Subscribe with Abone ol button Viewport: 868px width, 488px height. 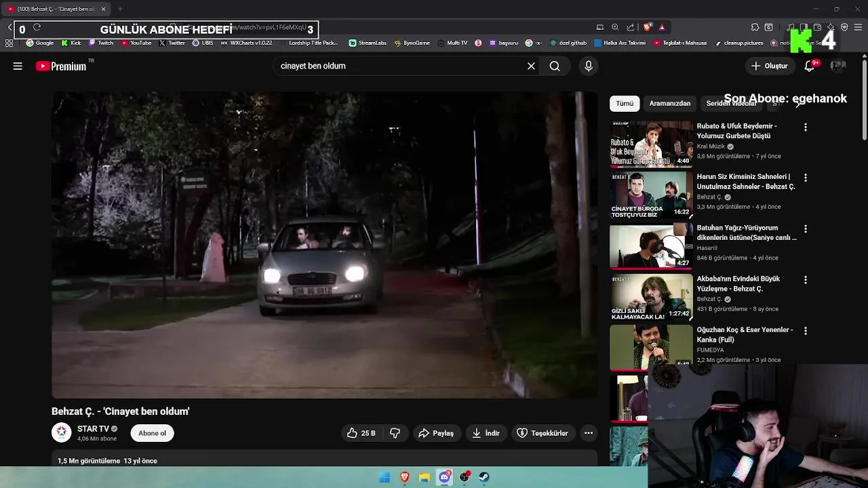click(152, 433)
